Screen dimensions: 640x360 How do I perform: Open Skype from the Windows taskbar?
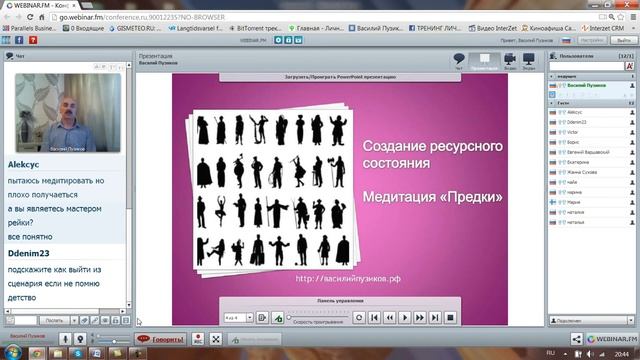click(77, 353)
